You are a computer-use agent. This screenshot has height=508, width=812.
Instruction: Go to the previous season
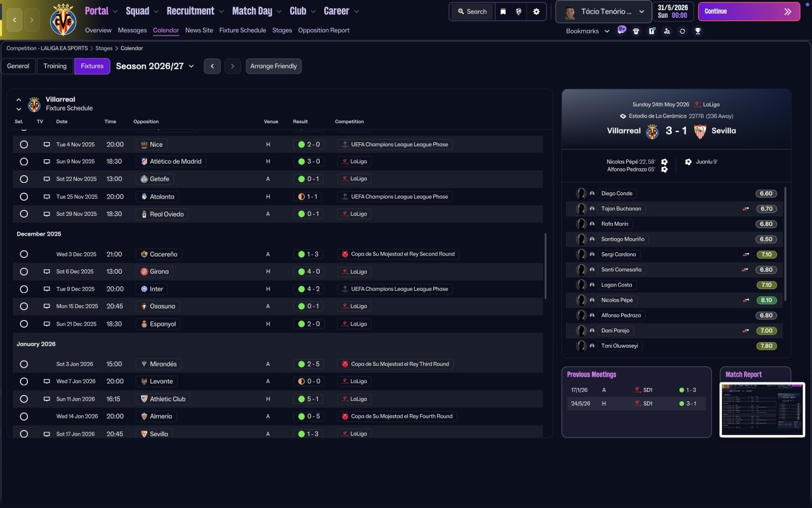pyautogui.click(x=212, y=66)
